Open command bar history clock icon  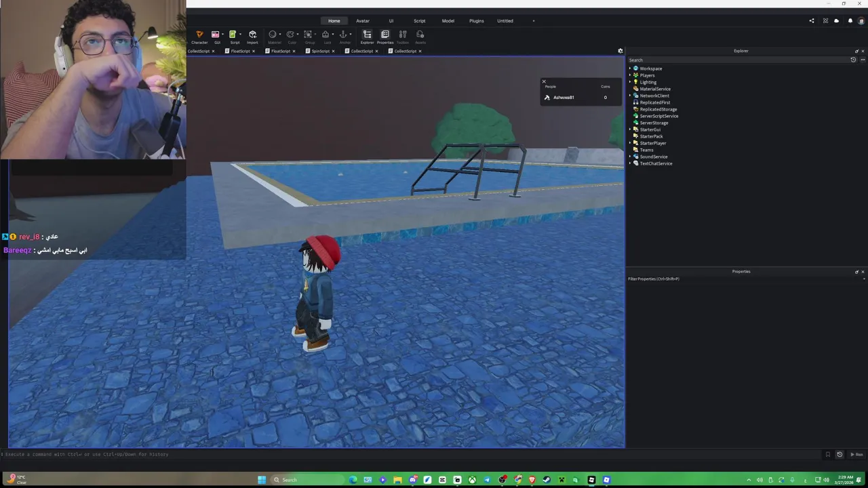pyautogui.click(x=840, y=454)
